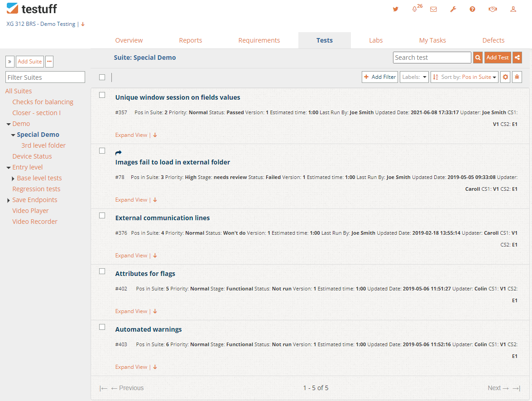Click the Add Filter button
Screen dimensions: 532x401
tap(380, 77)
